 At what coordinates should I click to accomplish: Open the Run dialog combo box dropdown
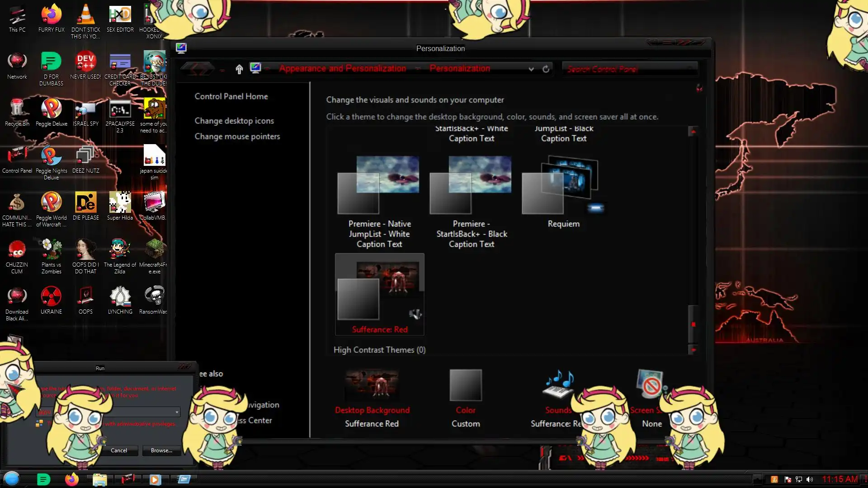pos(177,412)
